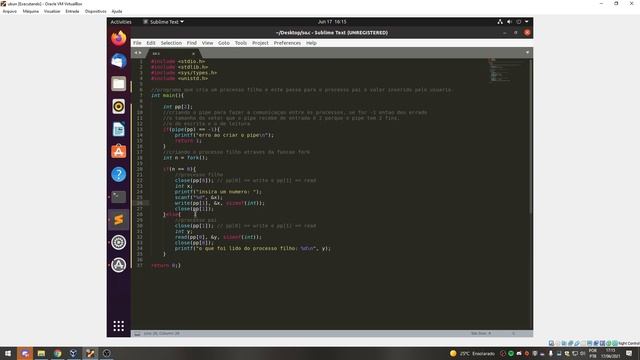This screenshot has width=640, height=360.
Task: Open the File menu in Sublime Text
Action: (137, 43)
